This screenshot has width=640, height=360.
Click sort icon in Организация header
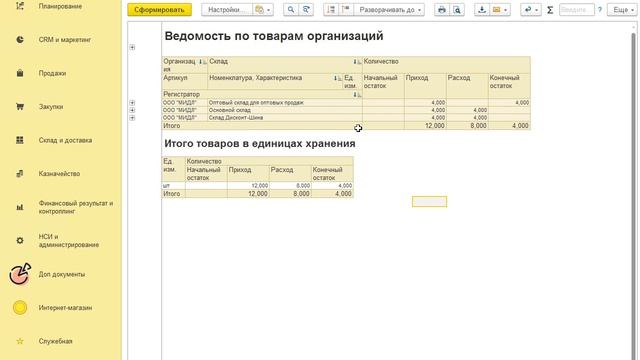coord(203,62)
